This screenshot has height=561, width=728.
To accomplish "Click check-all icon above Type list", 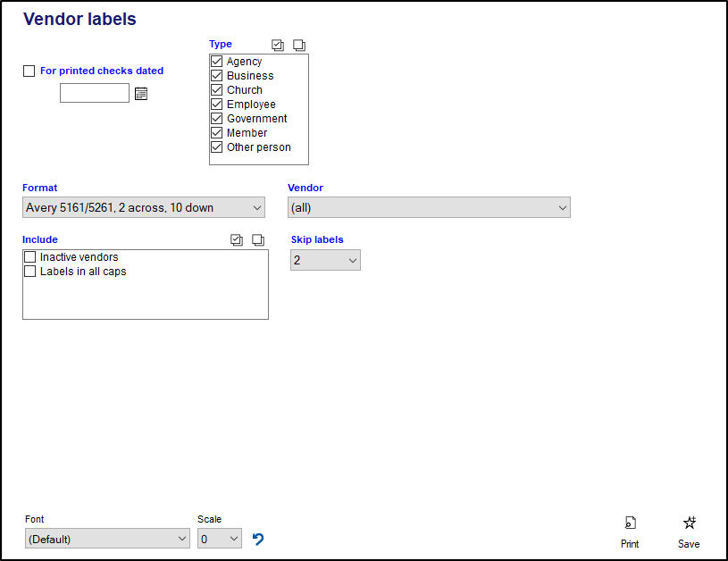I will point(278,45).
